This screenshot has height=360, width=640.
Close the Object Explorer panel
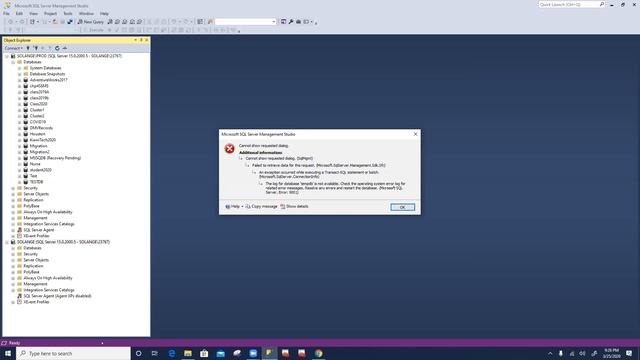[147, 40]
